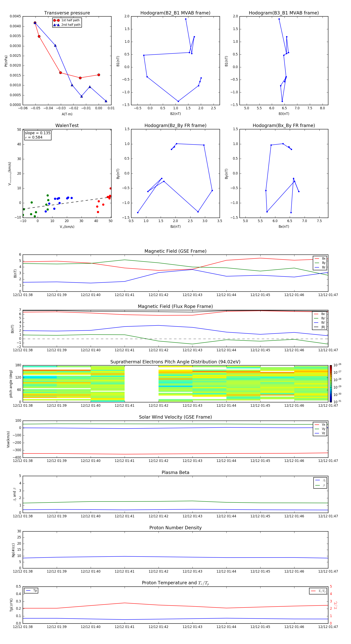Click 'r = 0.584' annotation text
The height and width of the screenshot is (644, 351).
click(34, 137)
